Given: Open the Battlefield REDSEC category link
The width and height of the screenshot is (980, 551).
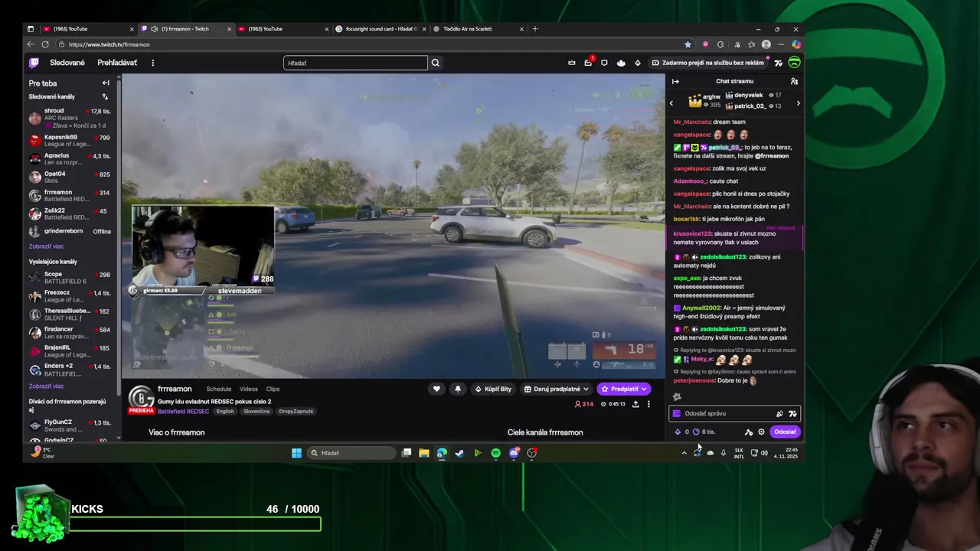Looking at the screenshot, I should (x=183, y=411).
